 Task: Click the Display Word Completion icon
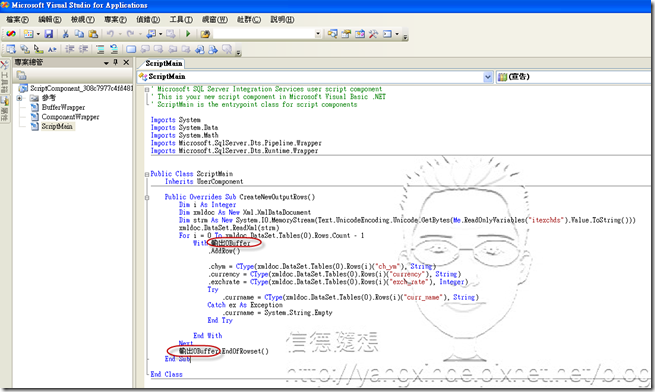coord(52,49)
